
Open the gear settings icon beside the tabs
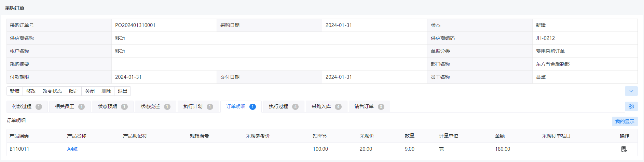(631, 106)
